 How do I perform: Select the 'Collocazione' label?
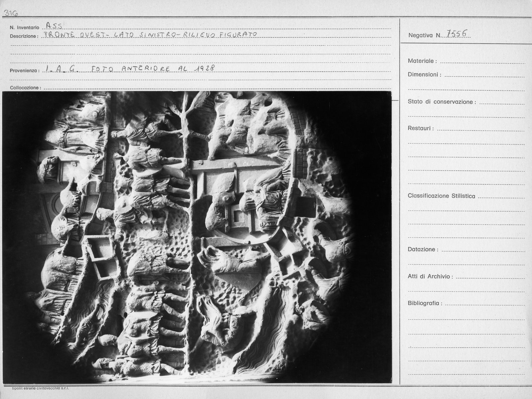click(x=26, y=88)
